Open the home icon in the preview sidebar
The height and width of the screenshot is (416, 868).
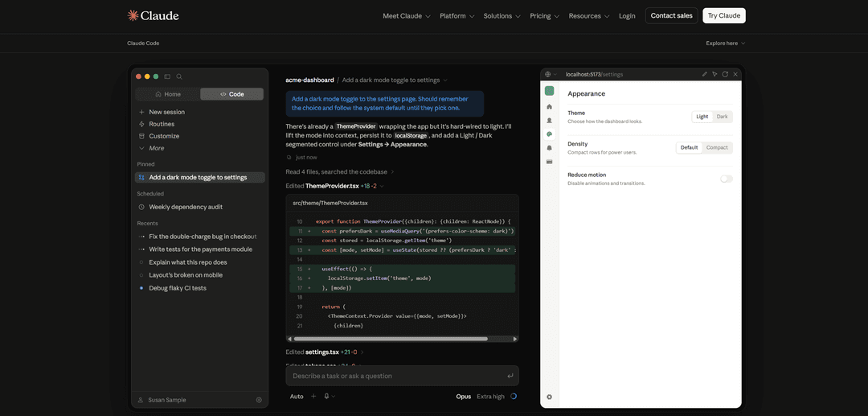(549, 106)
